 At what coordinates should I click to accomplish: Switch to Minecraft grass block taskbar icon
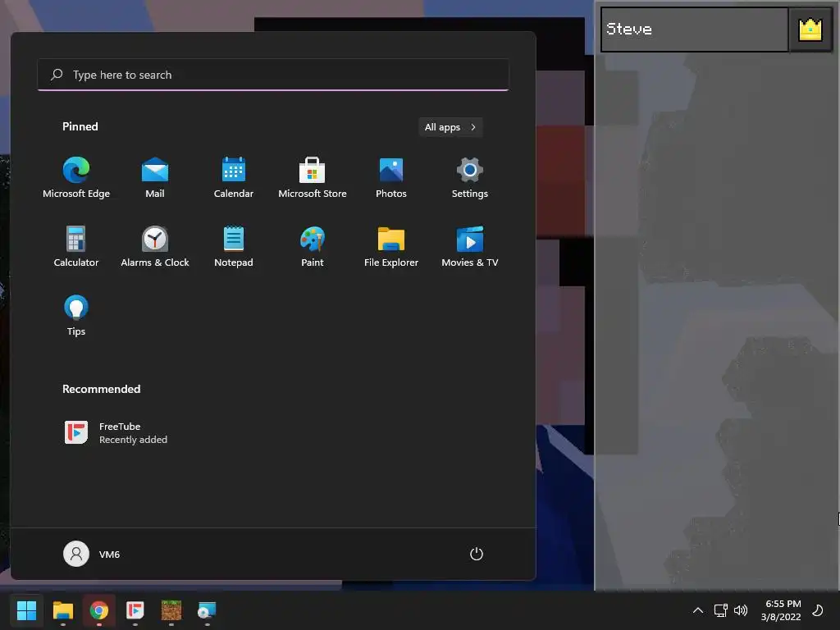(171, 610)
